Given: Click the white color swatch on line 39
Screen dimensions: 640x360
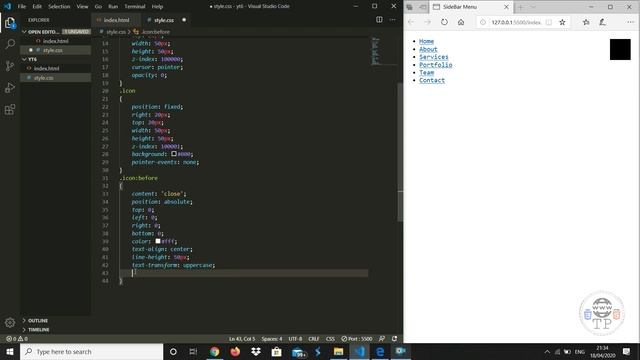Looking at the screenshot, I should (158, 241).
